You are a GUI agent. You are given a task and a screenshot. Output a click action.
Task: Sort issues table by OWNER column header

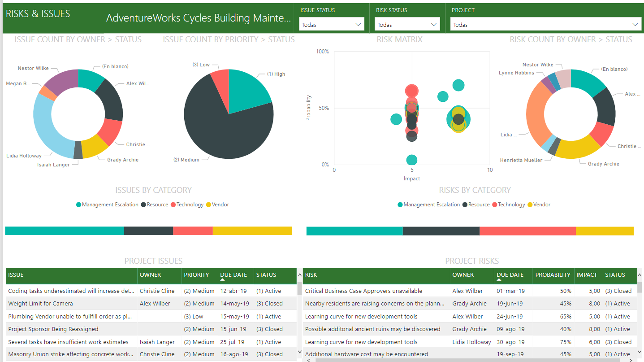(x=159, y=275)
